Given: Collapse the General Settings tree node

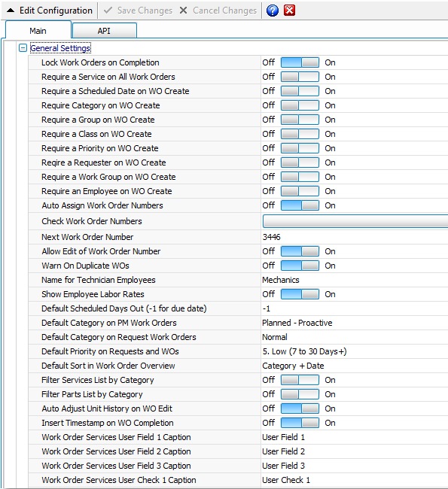Looking at the screenshot, I should [x=23, y=48].
